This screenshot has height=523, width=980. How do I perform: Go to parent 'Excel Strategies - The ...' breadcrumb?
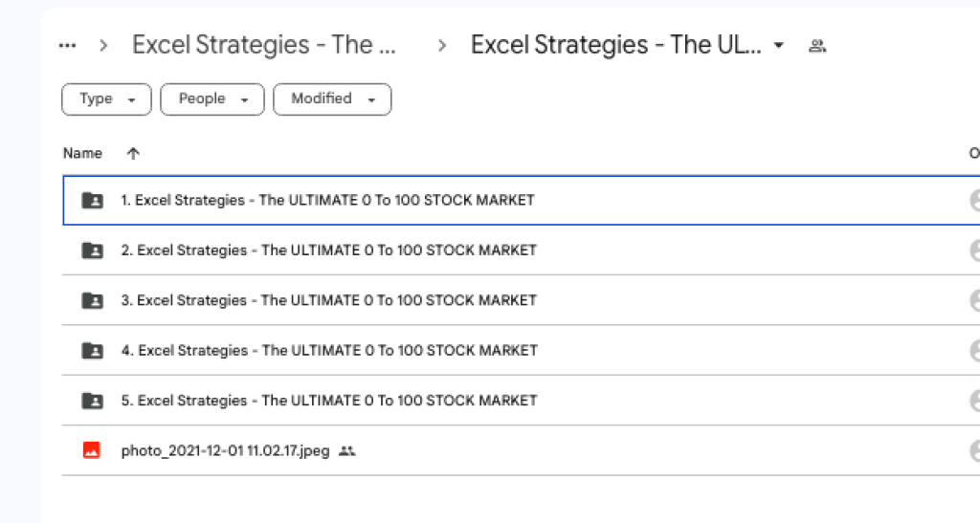[264, 46]
